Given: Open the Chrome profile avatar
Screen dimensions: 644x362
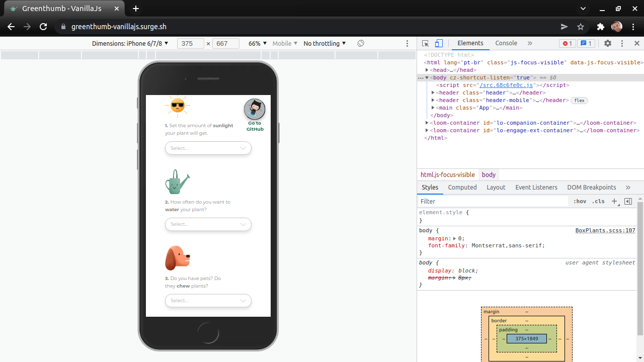Looking at the screenshot, I should click(616, 27).
